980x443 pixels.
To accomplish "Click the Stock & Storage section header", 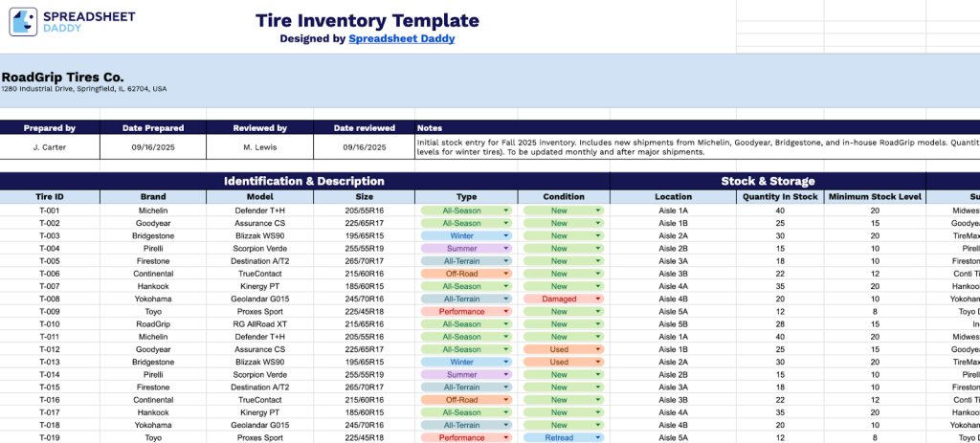I will [x=768, y=181].
